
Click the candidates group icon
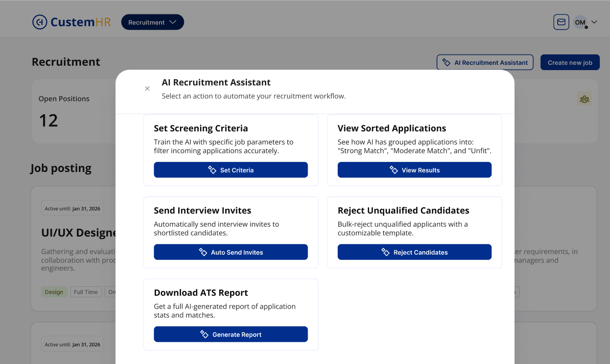tap(584, 99)
